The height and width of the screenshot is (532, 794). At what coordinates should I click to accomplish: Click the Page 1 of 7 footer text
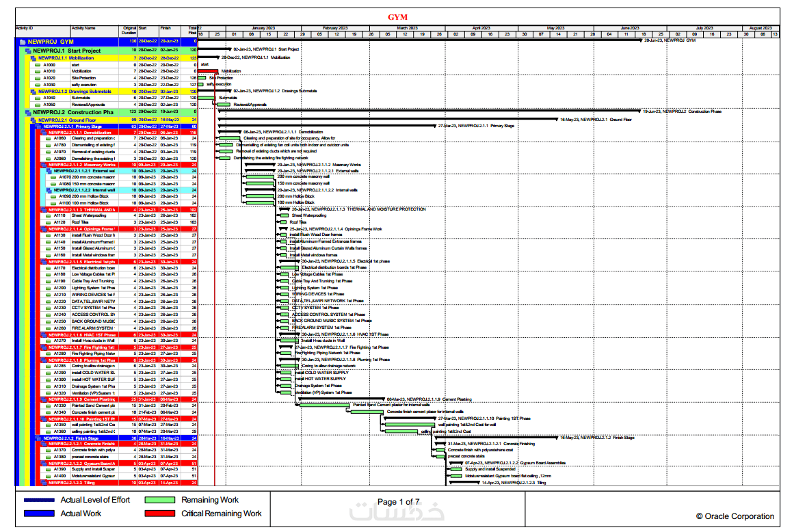(398, 502)
